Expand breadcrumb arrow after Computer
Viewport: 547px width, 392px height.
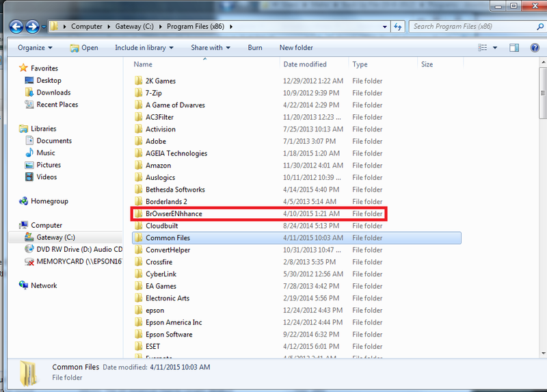pos(109,27)
